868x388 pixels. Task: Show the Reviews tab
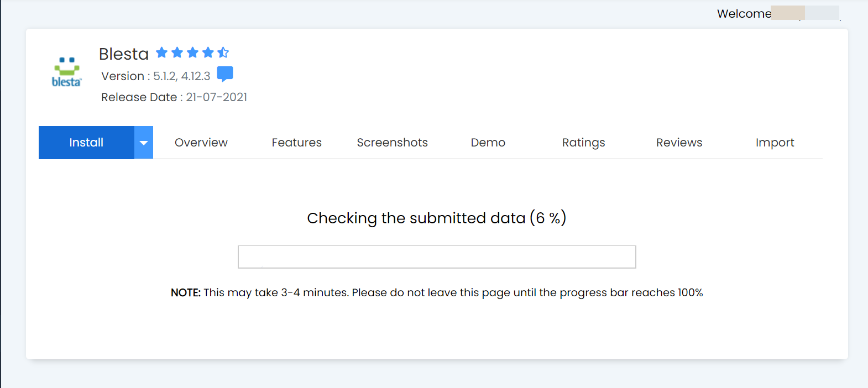pyautogui.click(x=679, y=143)
